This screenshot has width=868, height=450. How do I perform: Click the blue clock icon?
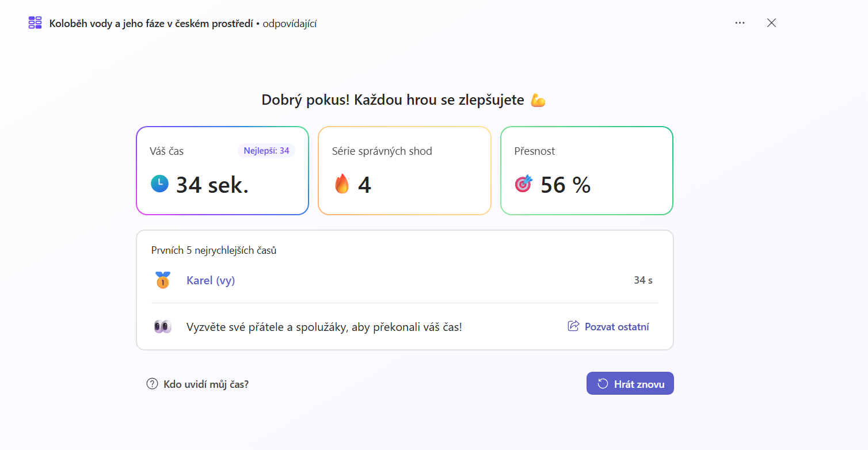point(159,184)
